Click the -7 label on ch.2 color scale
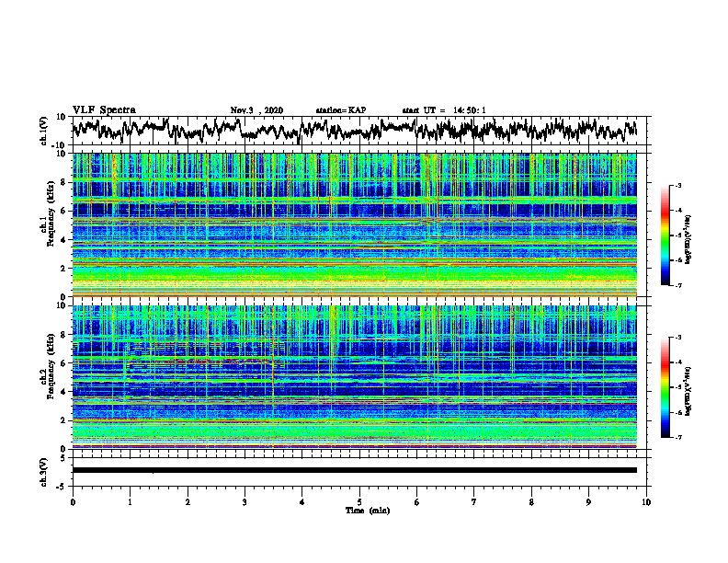Image resolution: width=728 pixels, height=563 pixels. click(x=677, y=438)
